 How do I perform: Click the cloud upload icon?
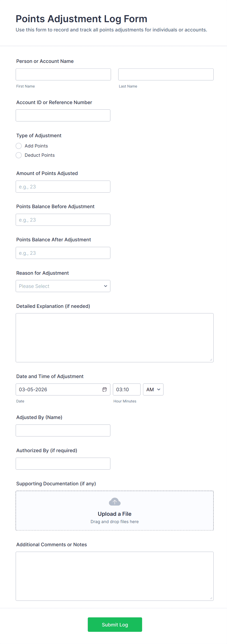point(115,501)
